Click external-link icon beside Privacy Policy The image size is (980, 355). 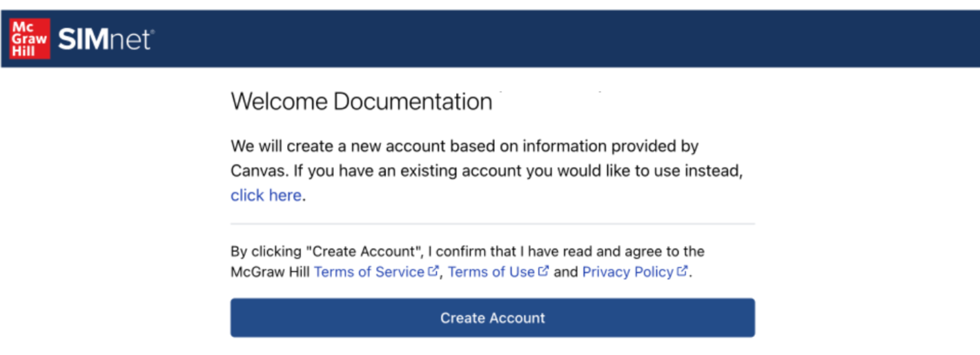[682, 271]
